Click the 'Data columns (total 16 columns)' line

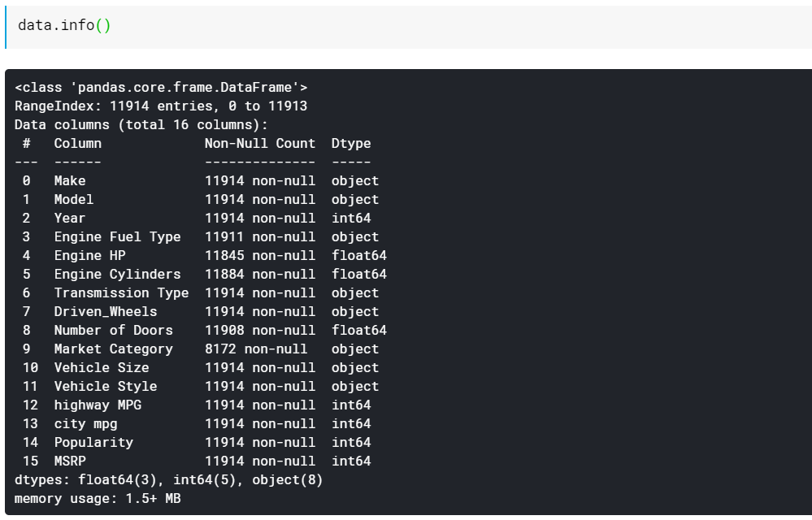(x=141, y=124)
